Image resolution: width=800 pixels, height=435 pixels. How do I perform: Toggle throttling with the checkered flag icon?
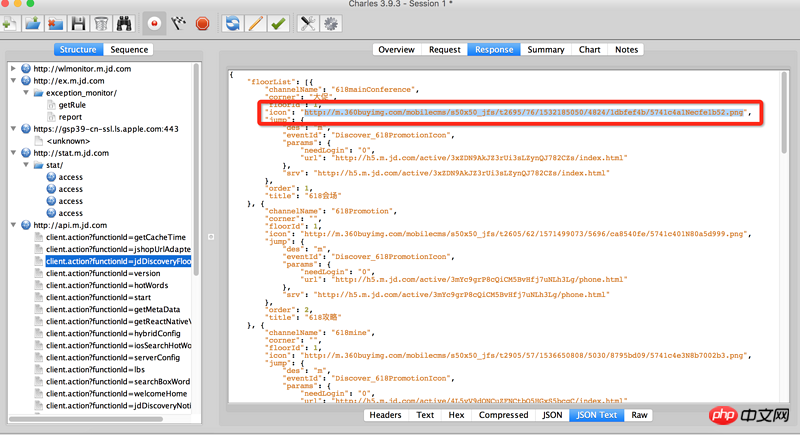pyautogui.click(x=178, y=23)
